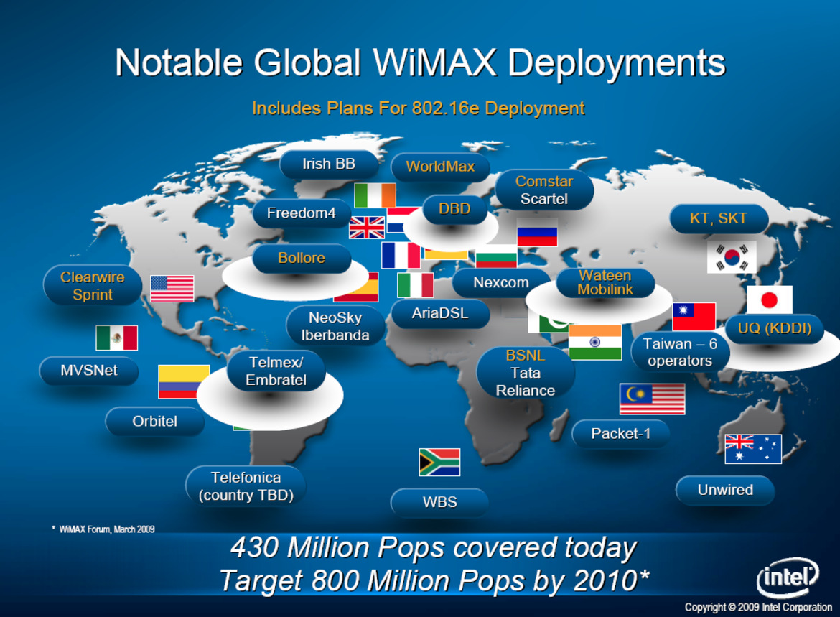Click the Malaysia flag
840x617 pixels.
tap(652, 399)
